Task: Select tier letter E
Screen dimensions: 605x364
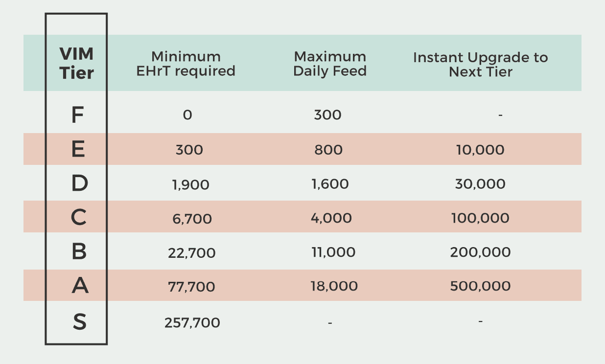Action: click(78, 149)
